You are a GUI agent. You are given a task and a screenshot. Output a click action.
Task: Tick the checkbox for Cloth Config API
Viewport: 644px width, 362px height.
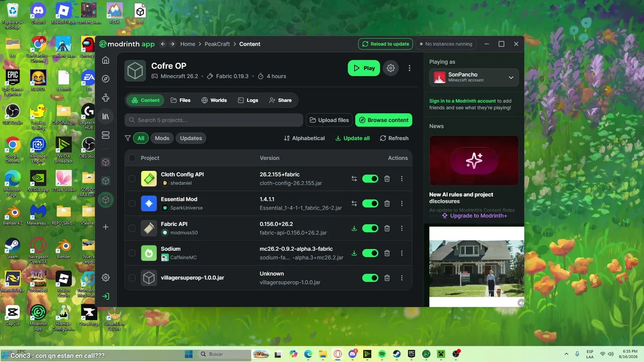tap(132, 178)
